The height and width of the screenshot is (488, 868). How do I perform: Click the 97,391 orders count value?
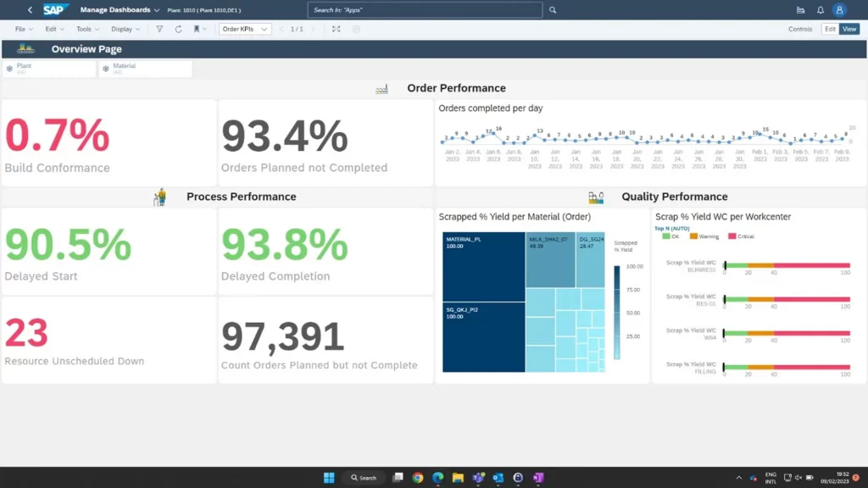pyautogui.click(x=283, y=336)
